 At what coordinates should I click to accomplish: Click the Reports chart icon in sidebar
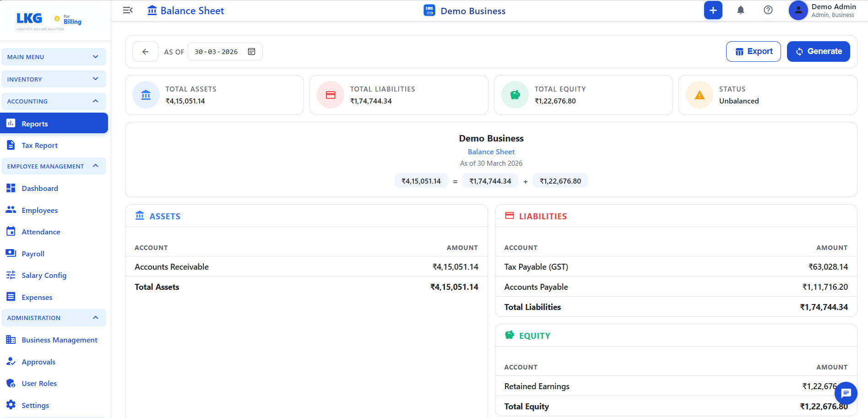11,123
